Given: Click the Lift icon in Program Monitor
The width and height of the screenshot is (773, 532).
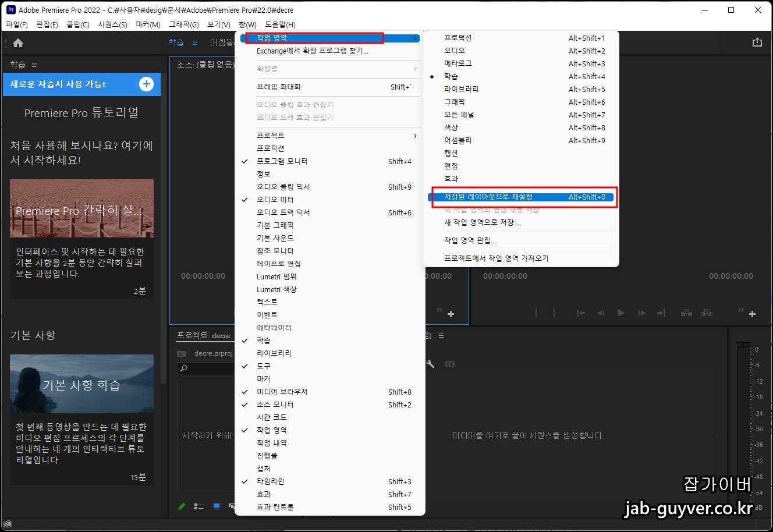Looking at the screenshot, I should tap(687, 313).
